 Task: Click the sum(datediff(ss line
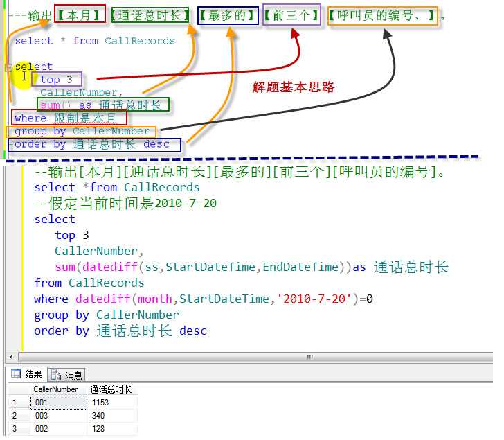[x=252, y=267]
